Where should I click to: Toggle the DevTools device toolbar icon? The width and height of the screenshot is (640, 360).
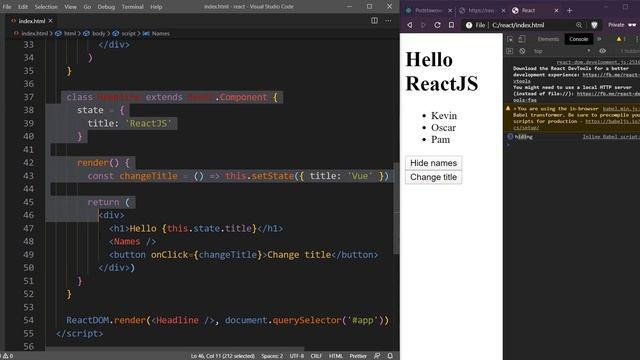pyautogui.click(x=522, y=39)
